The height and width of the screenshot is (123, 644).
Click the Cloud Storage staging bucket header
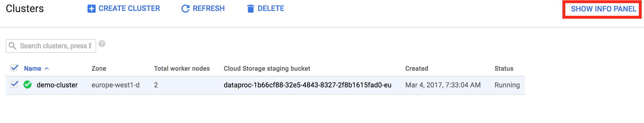click(x=267, y=69)
